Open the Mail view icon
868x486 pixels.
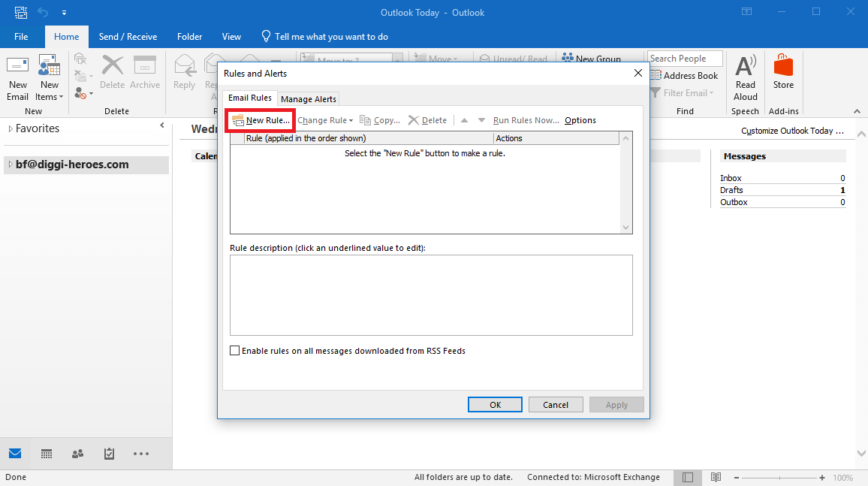[x=15, y=454]
